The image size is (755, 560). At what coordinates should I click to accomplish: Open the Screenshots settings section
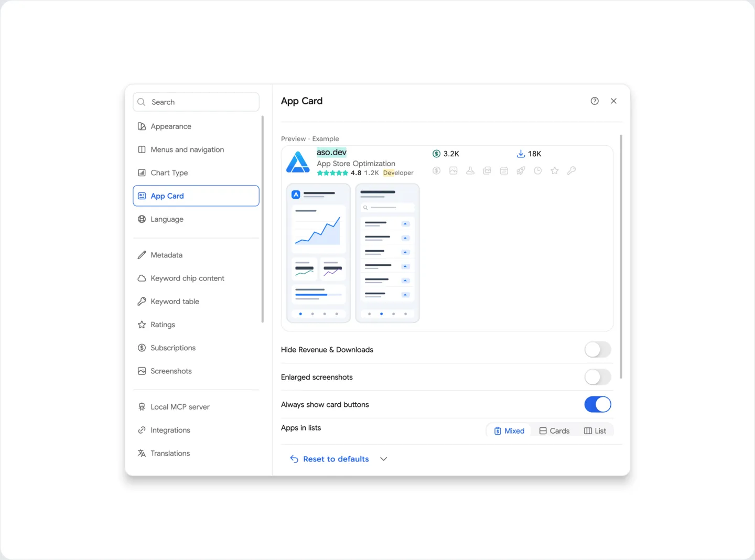point(196,371)
